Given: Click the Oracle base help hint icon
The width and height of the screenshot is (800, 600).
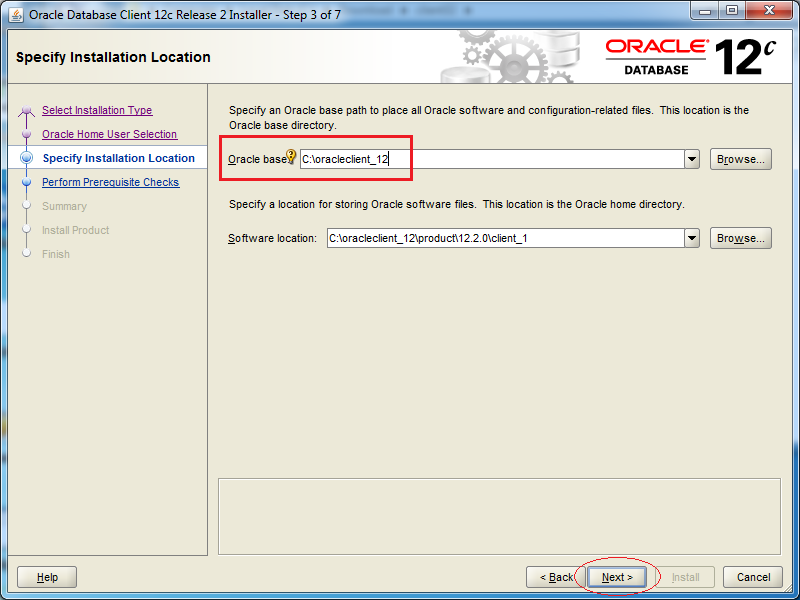Looking at the screenshot, I should (291, 156).
